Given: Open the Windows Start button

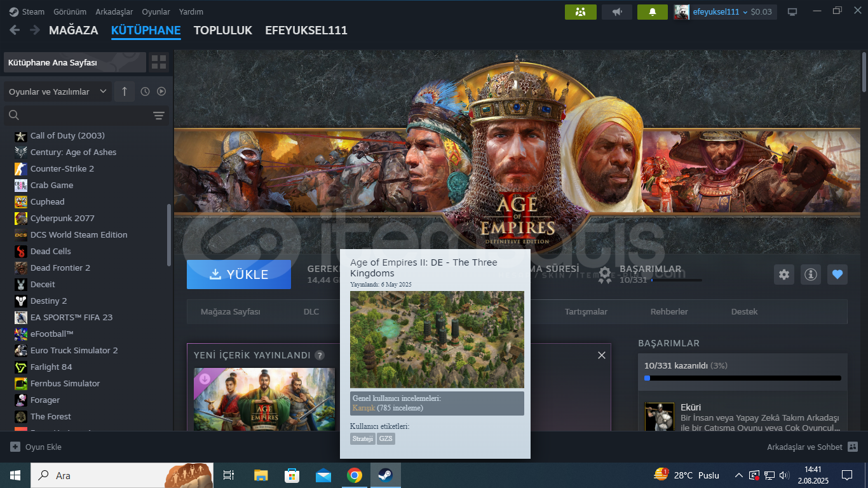Looking at the screenshot, I should 15,475.
